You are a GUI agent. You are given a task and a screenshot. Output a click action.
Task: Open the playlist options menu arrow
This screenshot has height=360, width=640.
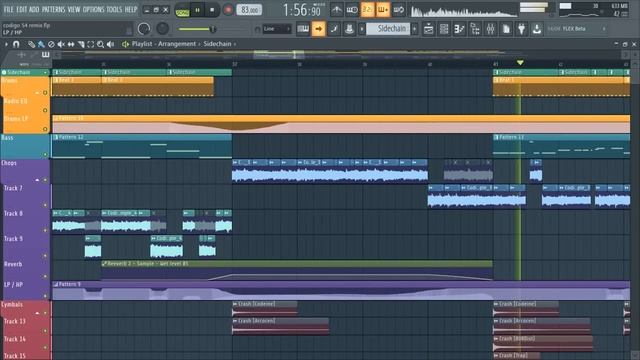click(6, 44)
